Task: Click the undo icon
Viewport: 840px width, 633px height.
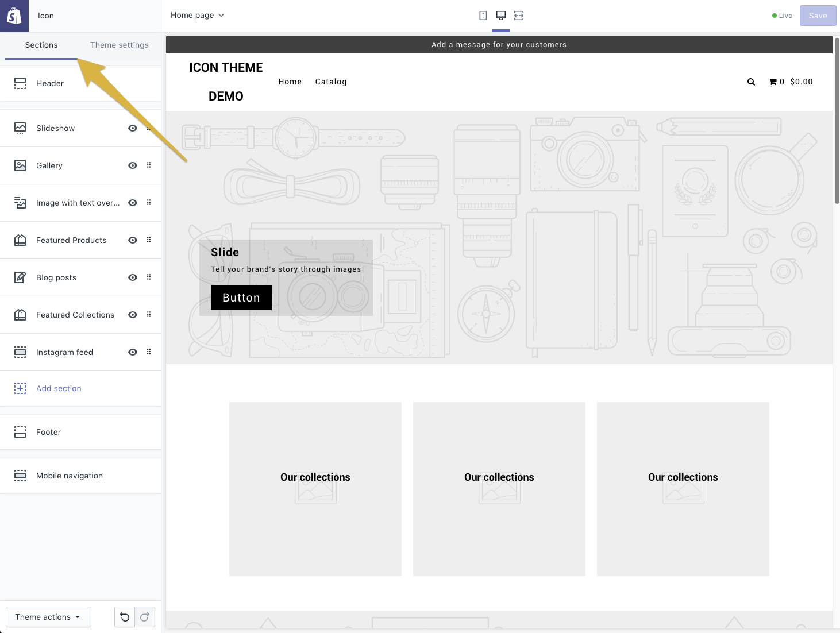Action: click(x=125, y=617)
